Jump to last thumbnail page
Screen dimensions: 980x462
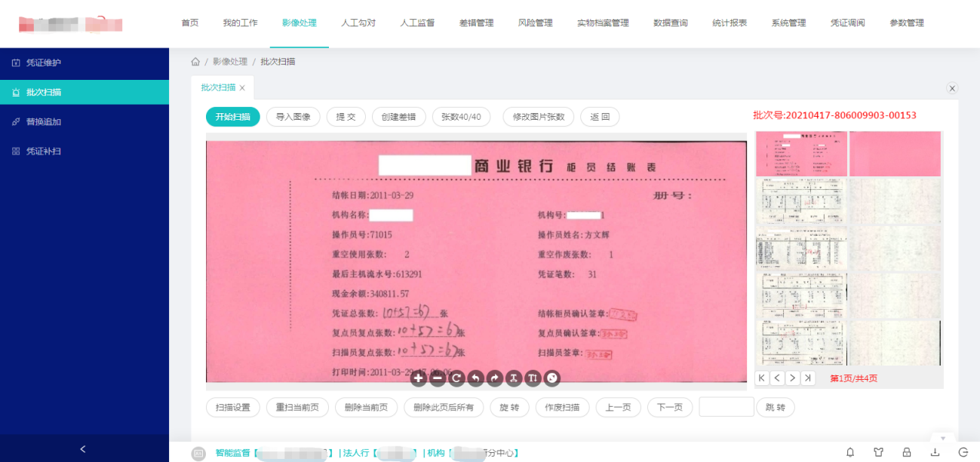pos(809,378)
